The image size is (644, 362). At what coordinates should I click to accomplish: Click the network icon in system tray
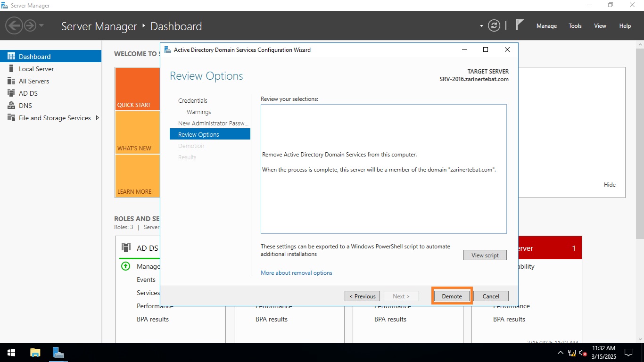point(571,353)
